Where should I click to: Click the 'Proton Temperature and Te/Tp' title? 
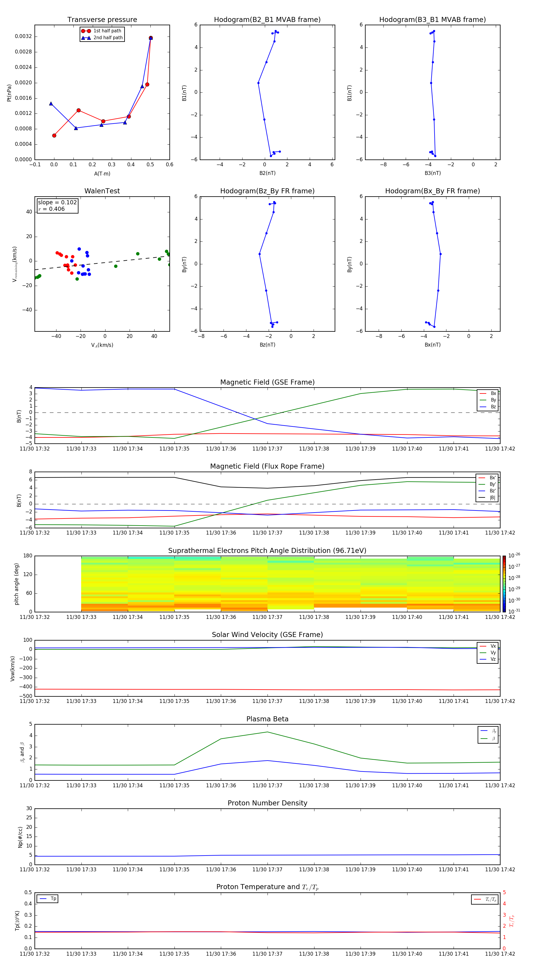[x=267, y=887]
